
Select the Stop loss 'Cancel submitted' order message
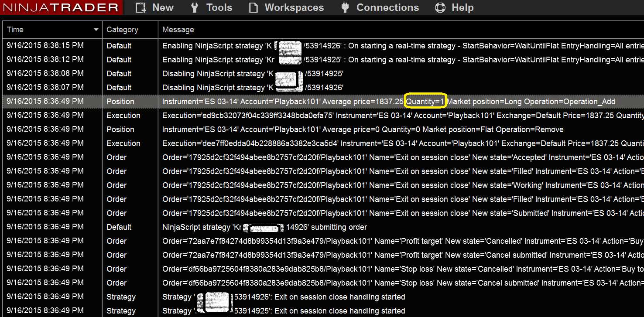403,283
